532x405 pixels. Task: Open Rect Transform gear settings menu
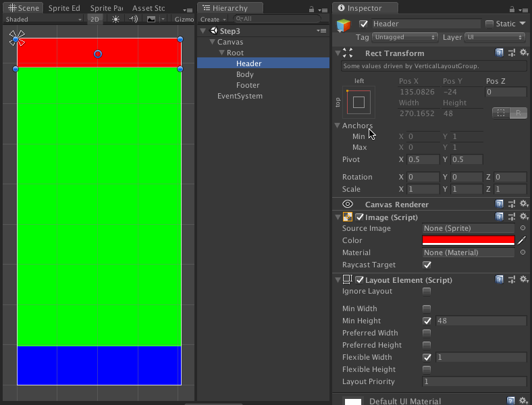pyautogui.click(x=524, y=53)
